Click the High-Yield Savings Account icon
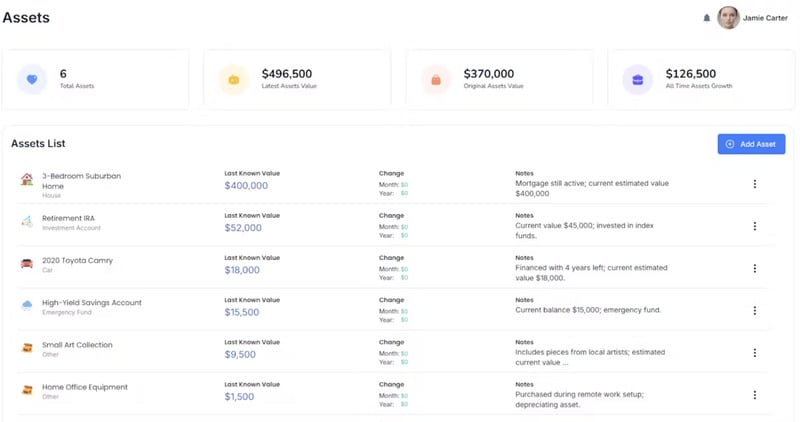 click(27, 306)
